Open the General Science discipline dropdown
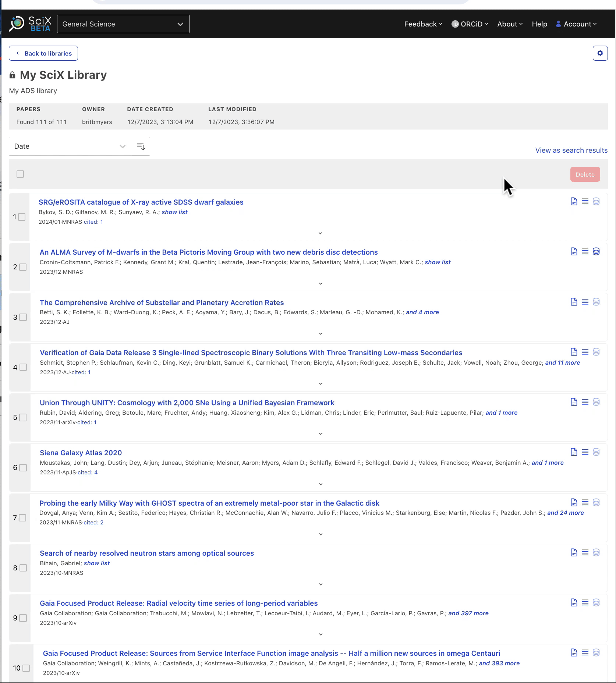 tap(123, 24)
